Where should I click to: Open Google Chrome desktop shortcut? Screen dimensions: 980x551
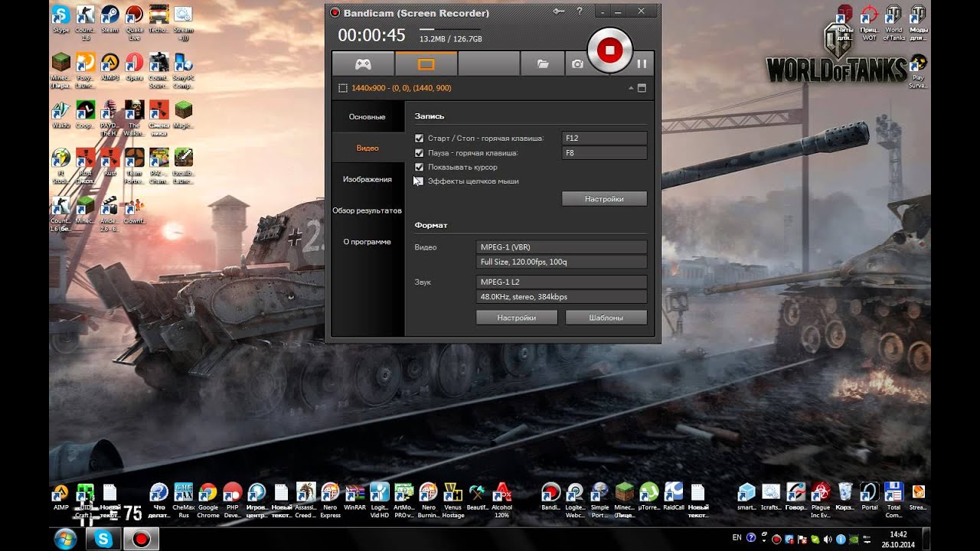207,500
